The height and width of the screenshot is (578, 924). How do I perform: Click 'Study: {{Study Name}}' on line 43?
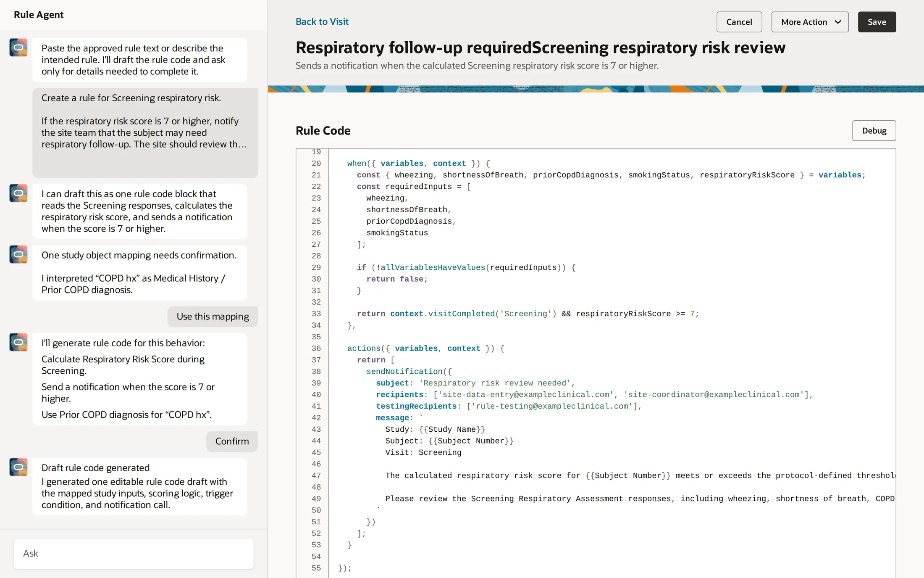click(435, 429)
